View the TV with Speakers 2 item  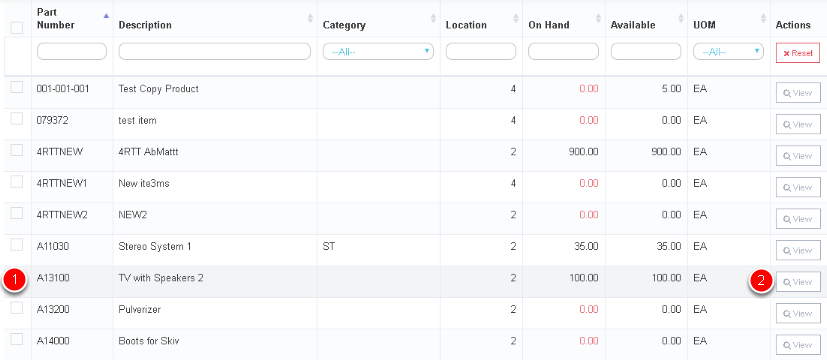point(798,282)
